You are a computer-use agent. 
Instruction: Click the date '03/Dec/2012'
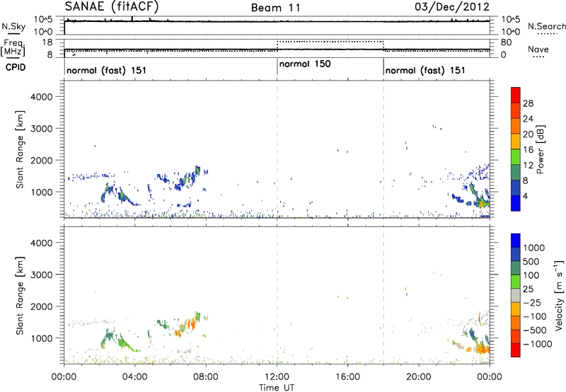click(452, 7)
